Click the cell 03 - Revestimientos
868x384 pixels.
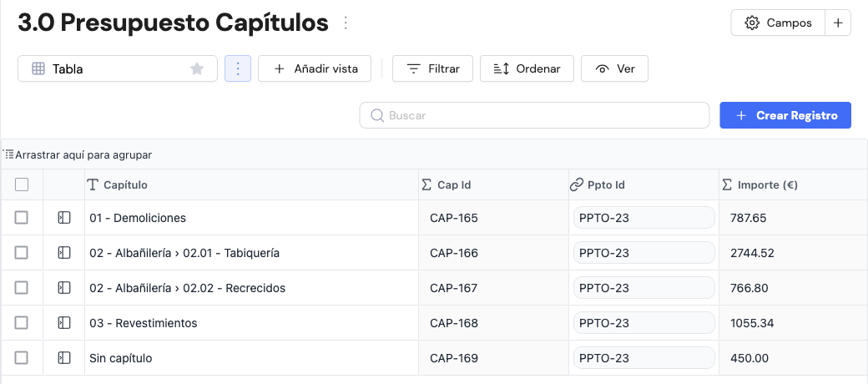click(x=252, y=322)
